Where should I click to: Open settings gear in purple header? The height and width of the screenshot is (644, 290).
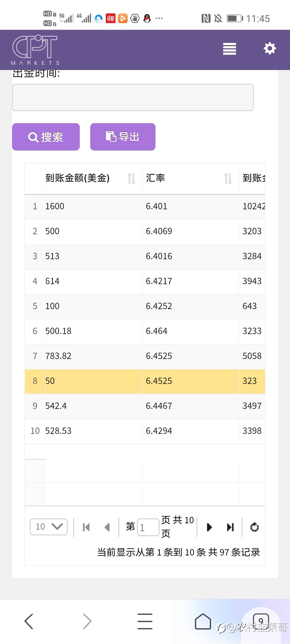pyautogui.click(x=270, y=49)
